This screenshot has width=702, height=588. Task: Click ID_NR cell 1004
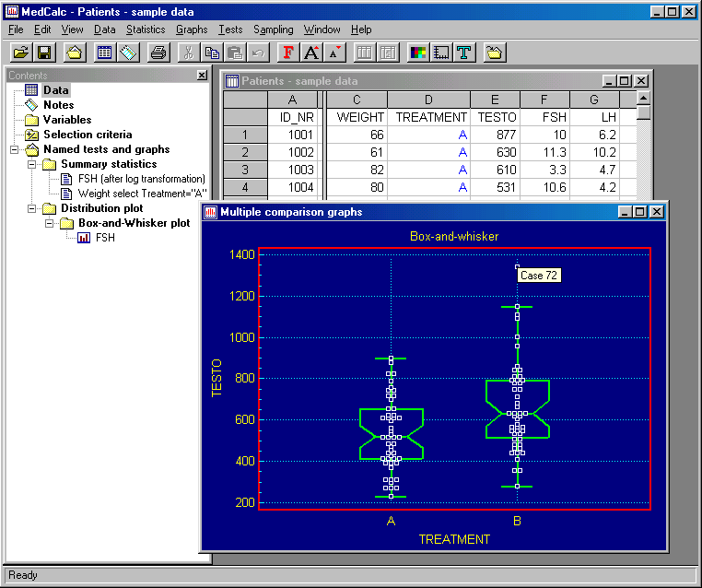point(292,187)
